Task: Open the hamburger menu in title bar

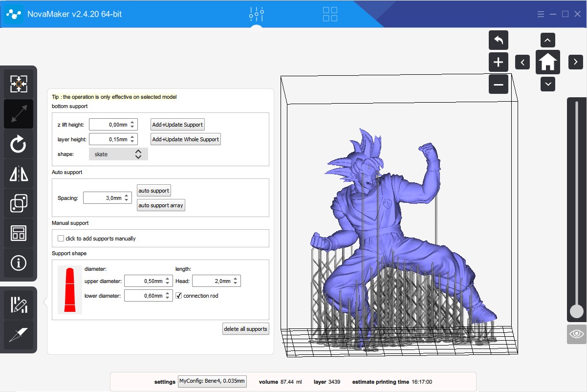Action: [x=541, y=14]
